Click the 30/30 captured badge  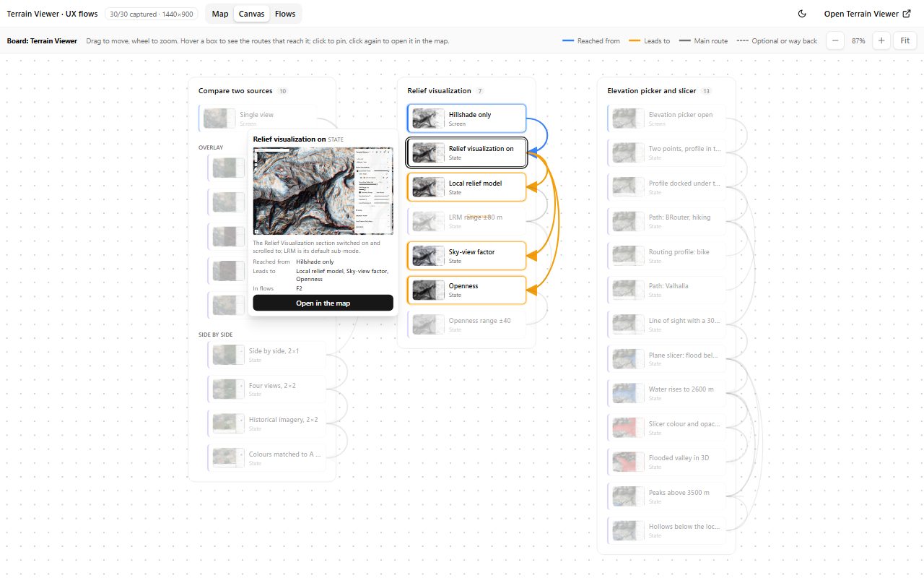(152, 14)
